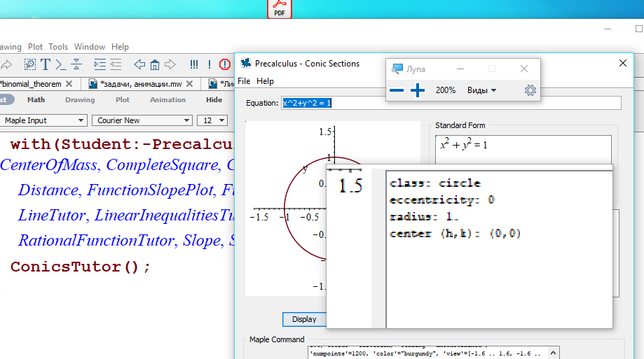The height and width of the screenshot is (359, 644).
Task: Open File menu in Conic Sections
Action: point(244,80)
